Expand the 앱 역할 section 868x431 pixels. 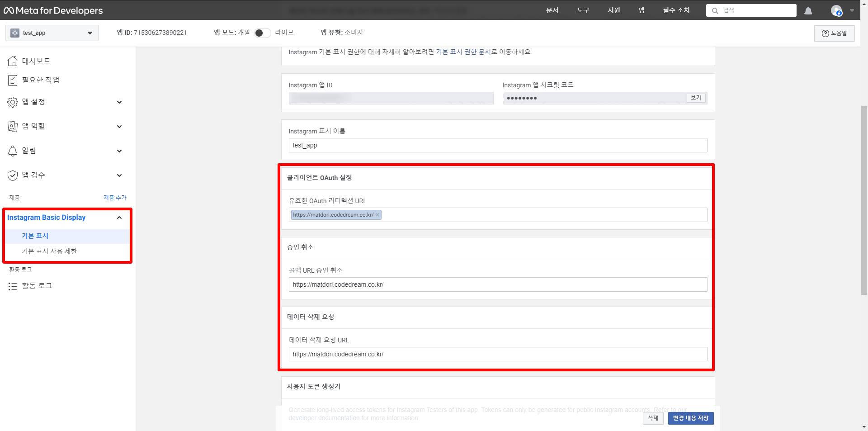(x=119, y=127)
